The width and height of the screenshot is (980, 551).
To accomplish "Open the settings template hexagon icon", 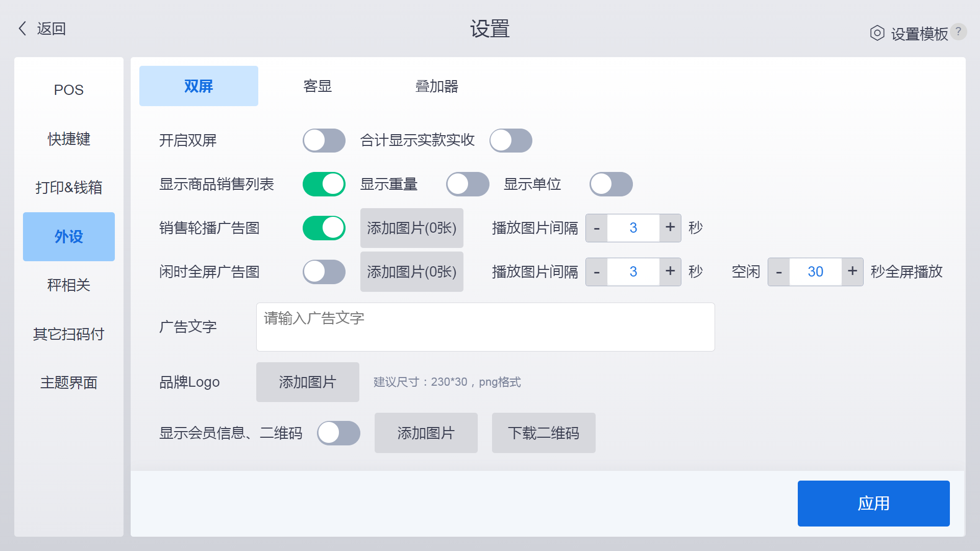I will pyautogui.click(x=877, y=34).
